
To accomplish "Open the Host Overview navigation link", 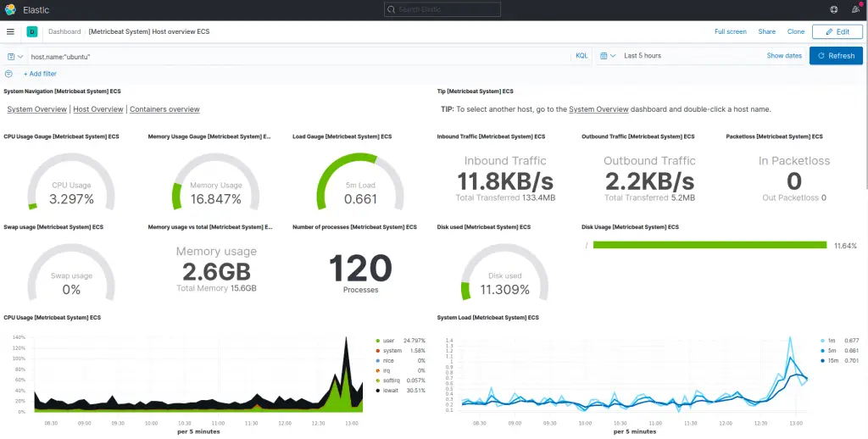I will click(98, 109).
